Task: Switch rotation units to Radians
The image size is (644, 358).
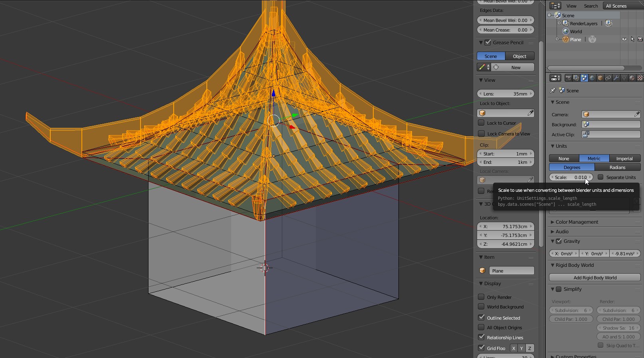Action: coord(617,167)
